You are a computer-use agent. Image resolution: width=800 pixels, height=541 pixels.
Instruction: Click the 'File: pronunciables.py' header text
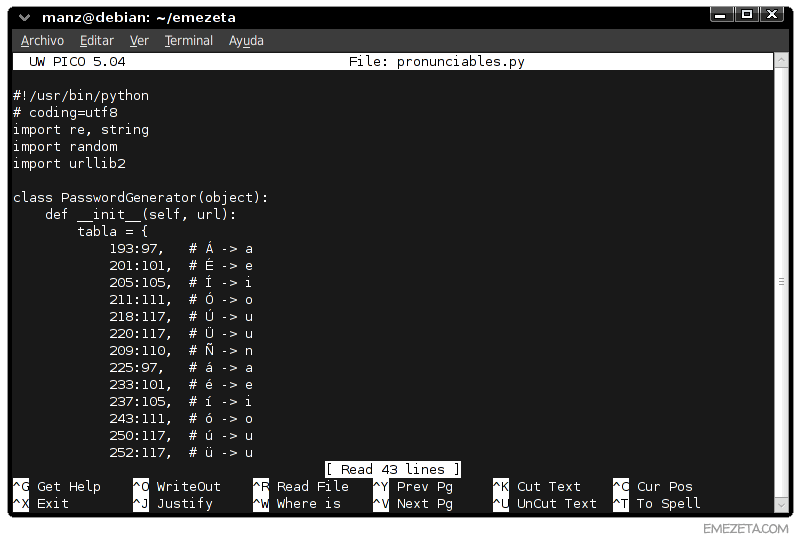click(437, 61)
